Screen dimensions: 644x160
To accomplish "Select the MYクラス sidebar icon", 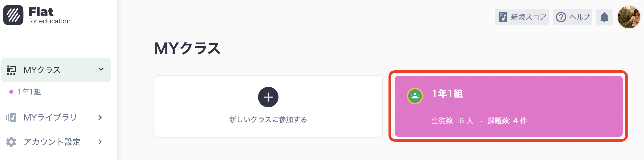I will point(12,70).
